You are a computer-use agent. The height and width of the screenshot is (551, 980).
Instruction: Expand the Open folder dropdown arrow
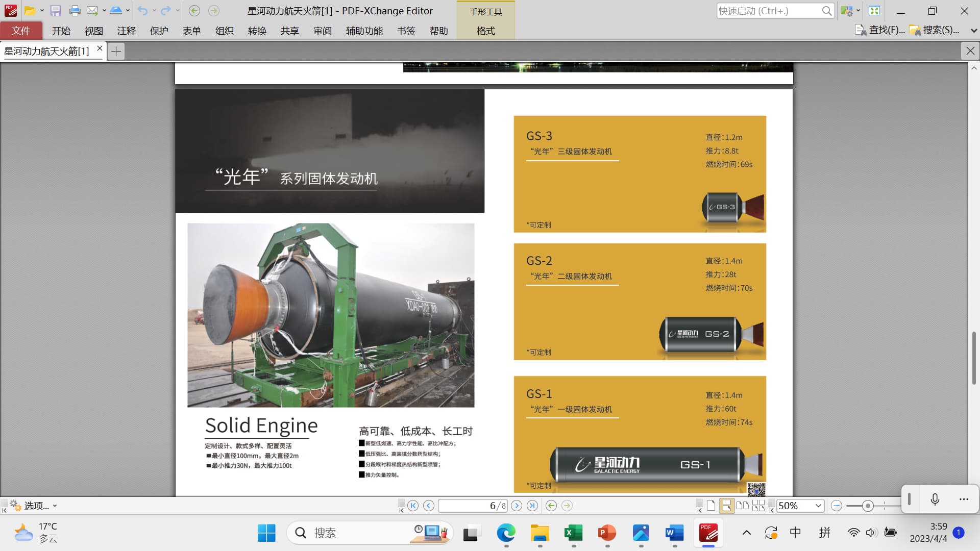click(42, 11)
